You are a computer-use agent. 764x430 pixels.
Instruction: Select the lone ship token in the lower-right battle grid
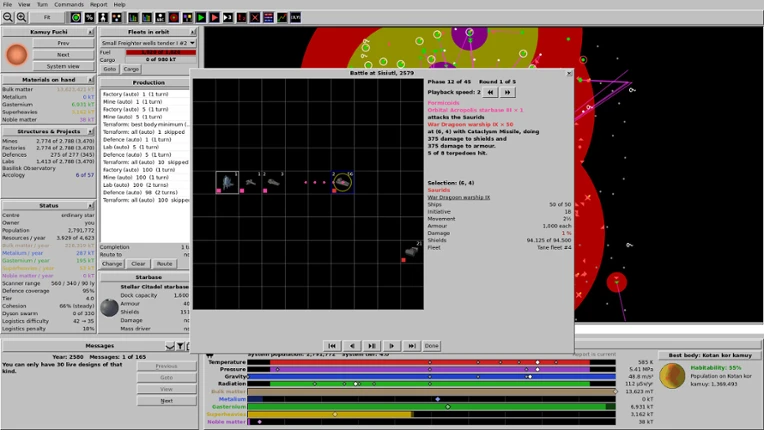[x=412, y=251]
